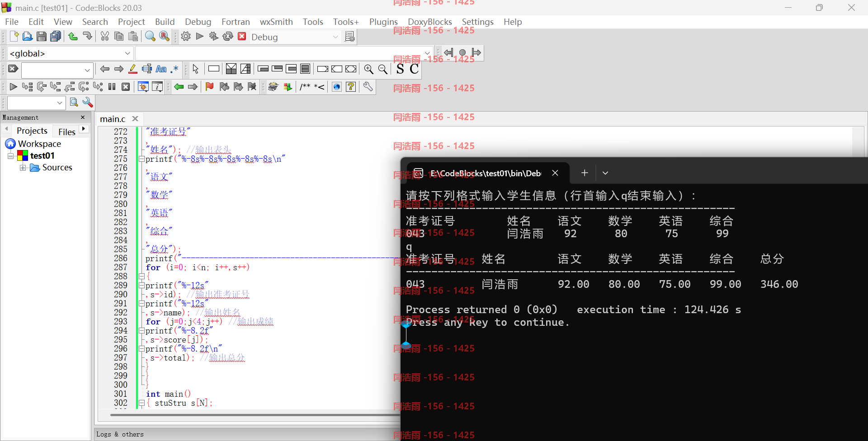Jump back using the green left arrow

point(179,87)
